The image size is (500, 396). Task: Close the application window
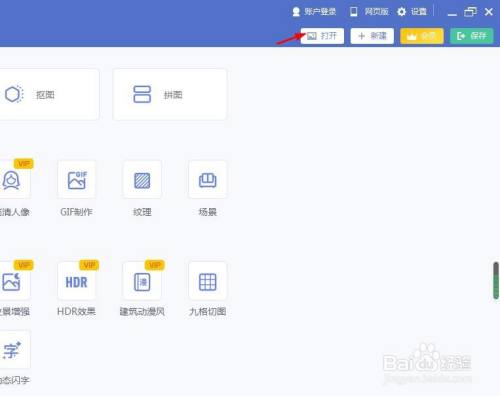tap(489, 12)
